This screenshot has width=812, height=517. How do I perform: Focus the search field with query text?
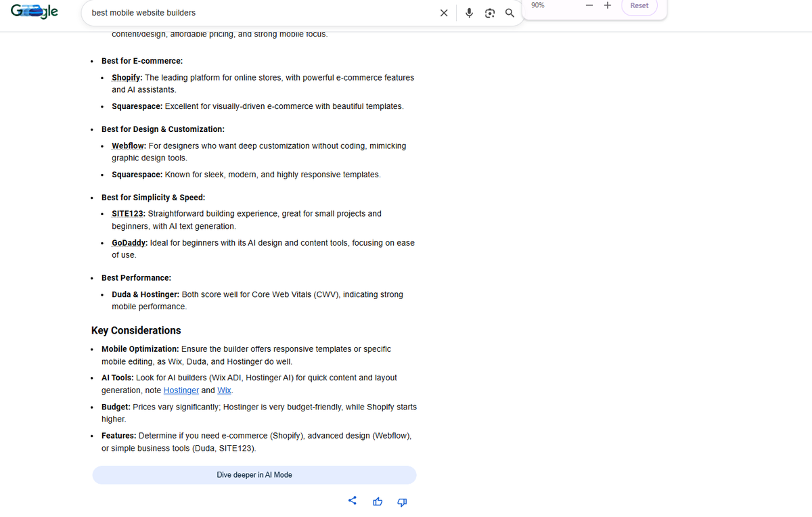click(x=261, y=13)
